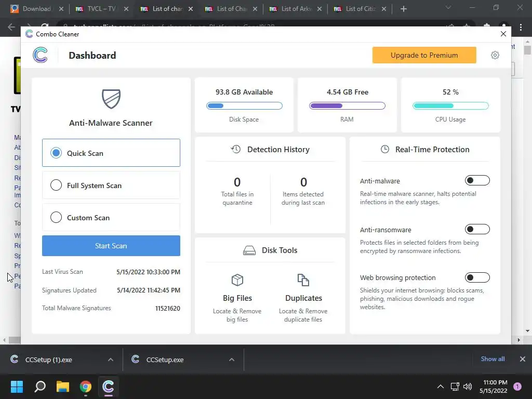Click browser vertical scrollbar down arrow

[527, 331]
